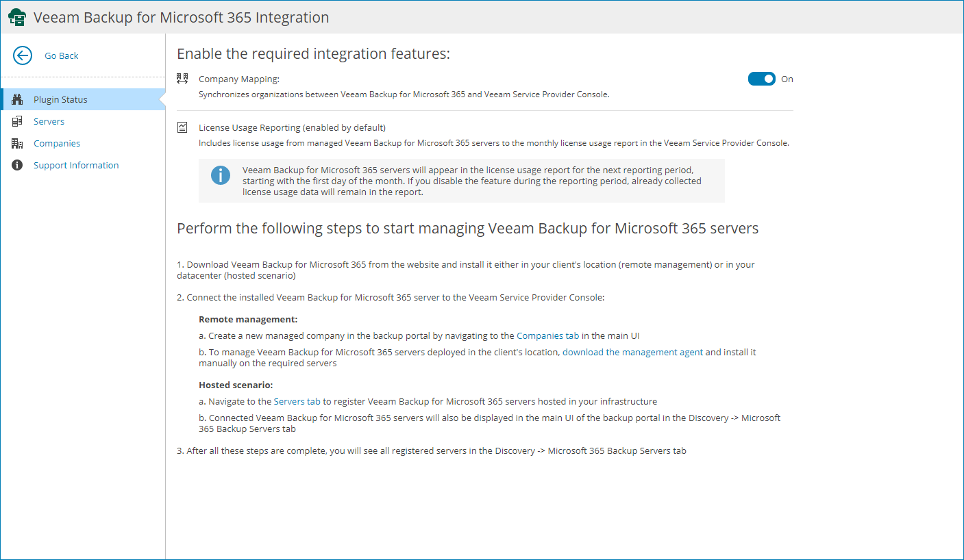Click the "Veeam Backup for Microsoft 365 Integration" title
This screenshot has height=560, width=964.
(x=182, y=17)
